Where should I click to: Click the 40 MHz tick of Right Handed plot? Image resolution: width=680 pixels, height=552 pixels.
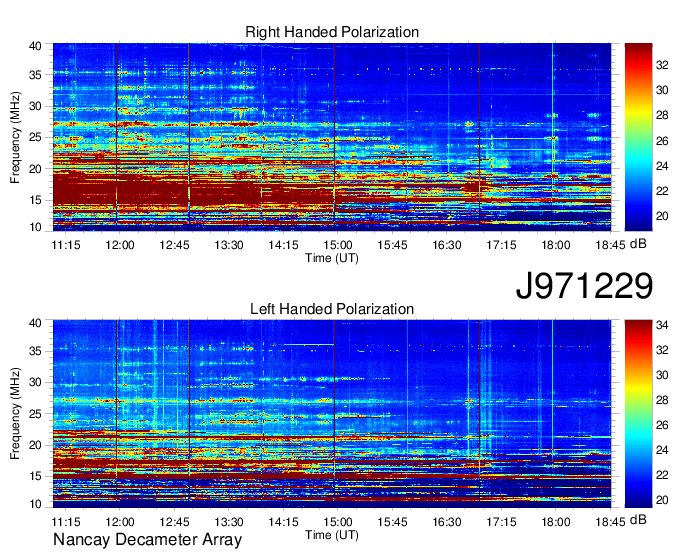35,46
